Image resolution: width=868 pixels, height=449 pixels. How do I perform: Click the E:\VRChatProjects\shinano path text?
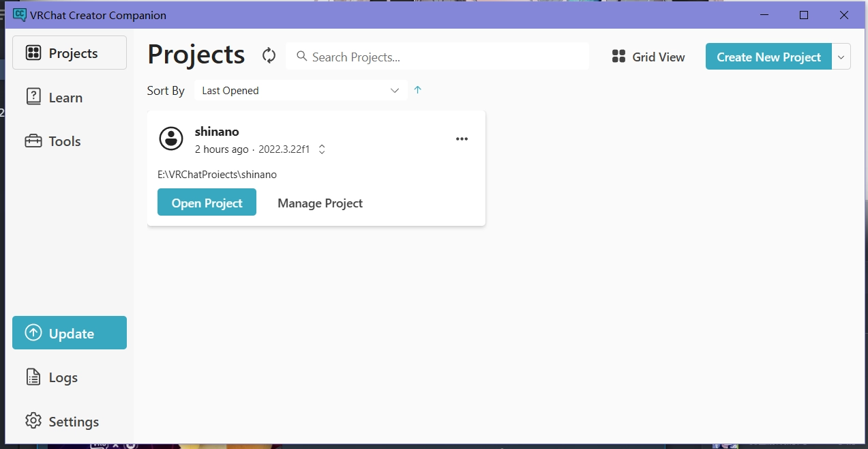pyautogui.click(x=217, y=175)
